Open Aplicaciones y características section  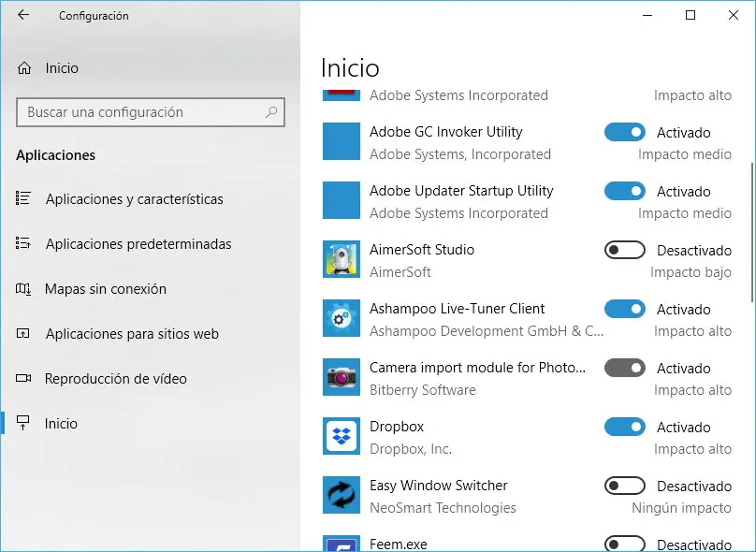(x=134, y=199)
